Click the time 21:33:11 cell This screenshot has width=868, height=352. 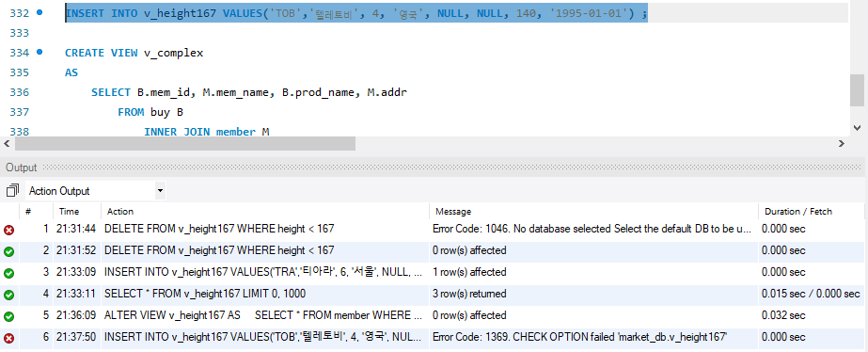pyautogui.click(x=76, y=294)
